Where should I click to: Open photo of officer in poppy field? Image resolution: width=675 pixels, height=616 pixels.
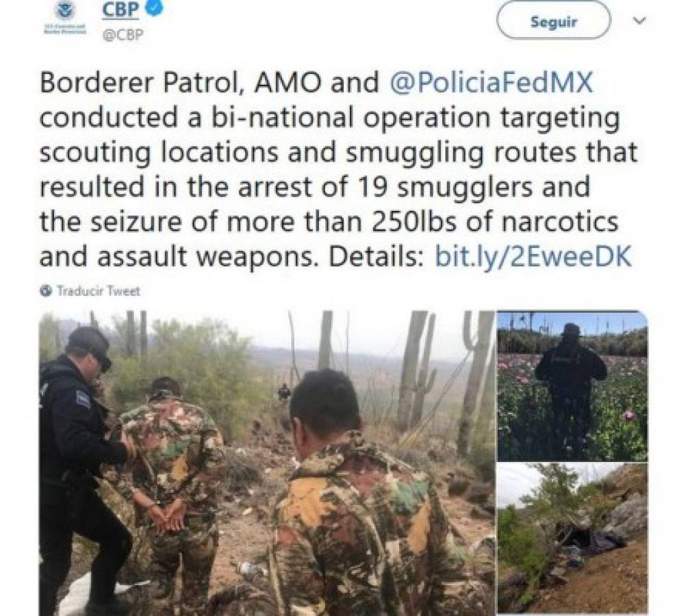pyautogui.click(x=572, y=386)
